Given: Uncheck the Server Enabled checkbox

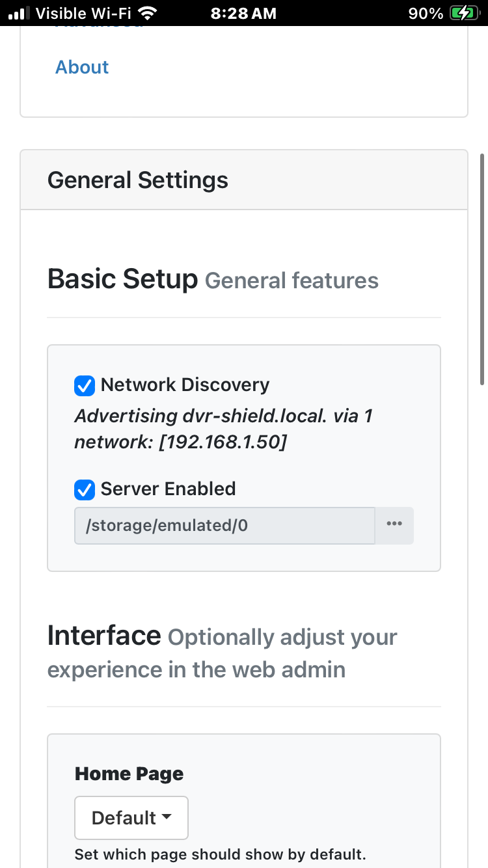Looking at the screenshot, I should (x=85, y=489).
